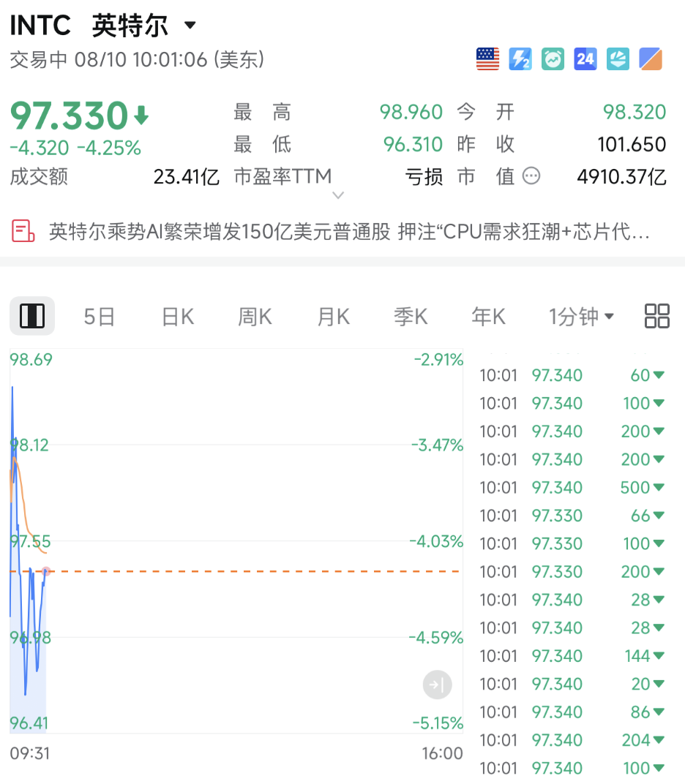Tap the 16:00 chart end time label
The image size is (685, 784).
pyautogui.click(x=442, y=753)
